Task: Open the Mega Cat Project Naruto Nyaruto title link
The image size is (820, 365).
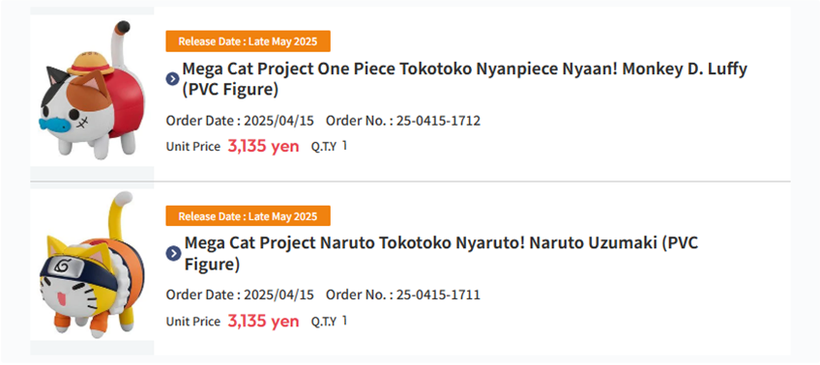Action: (x=441, y=254)
